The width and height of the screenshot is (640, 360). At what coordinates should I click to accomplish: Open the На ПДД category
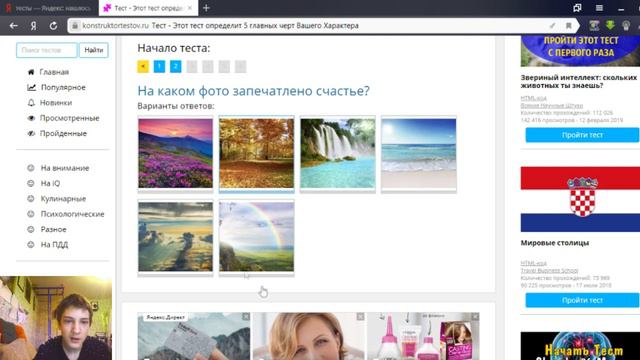(54, 244)
